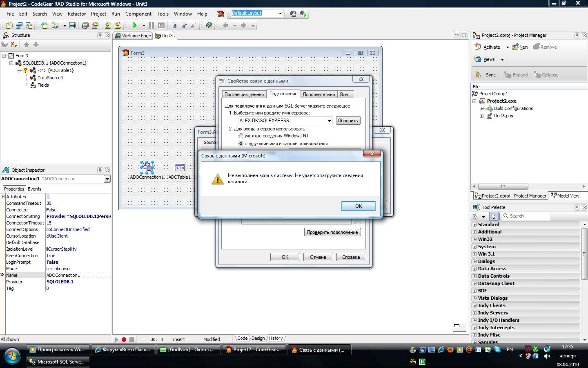Click Remove File from Project icon
Image resolution: width=588 pixels, height=368 pixels.
(118, 25)
